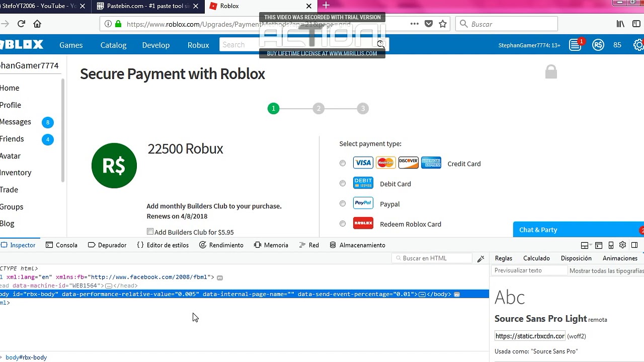The height and width of the screenshot is (362, 644).
Task: Click the MasterCard logo
Action: tap(385, 163)
